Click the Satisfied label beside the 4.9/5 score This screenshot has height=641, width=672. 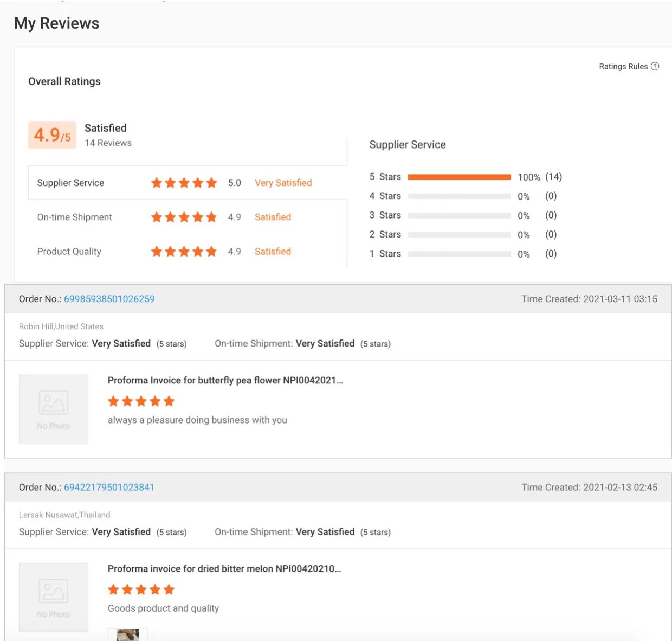pyautogui.click(x=106, y=128)
